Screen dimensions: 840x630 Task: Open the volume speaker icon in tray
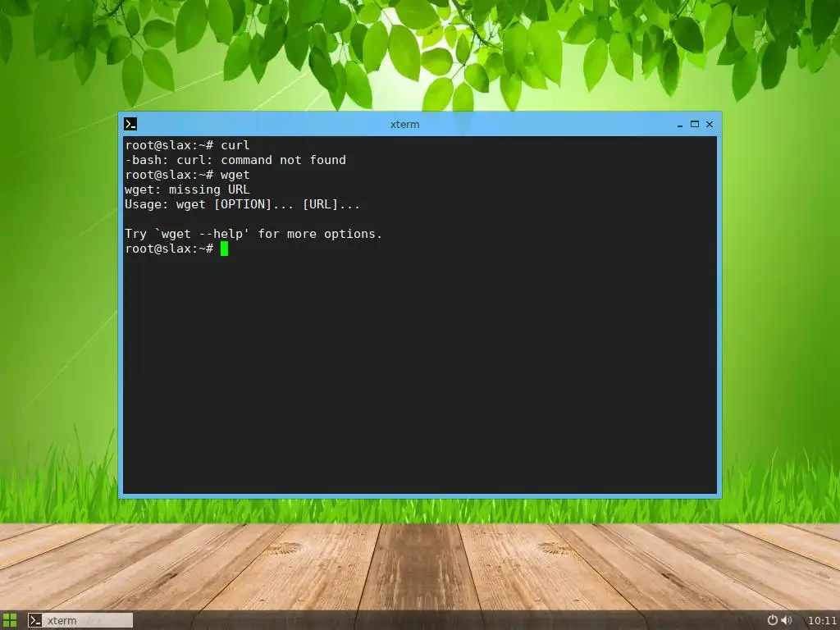[x=787, y=620]
